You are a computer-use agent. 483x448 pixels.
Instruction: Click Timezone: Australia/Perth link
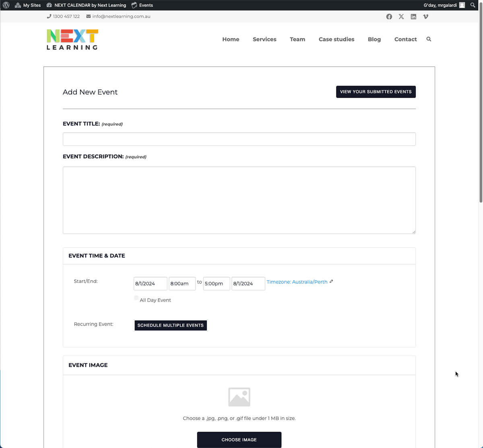(297, 282)
